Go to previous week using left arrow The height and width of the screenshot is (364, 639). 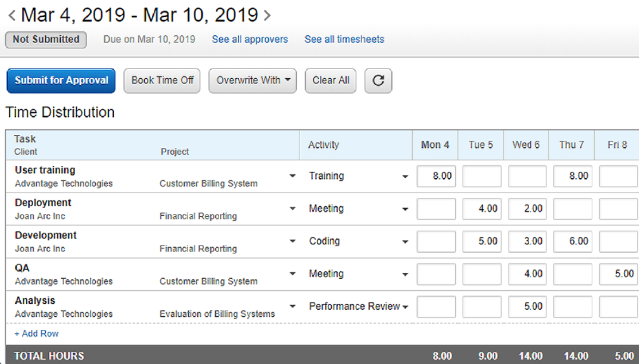[x=11, y=16]
